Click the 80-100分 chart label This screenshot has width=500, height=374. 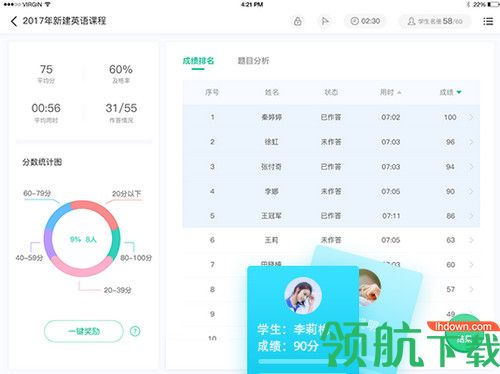136,258
